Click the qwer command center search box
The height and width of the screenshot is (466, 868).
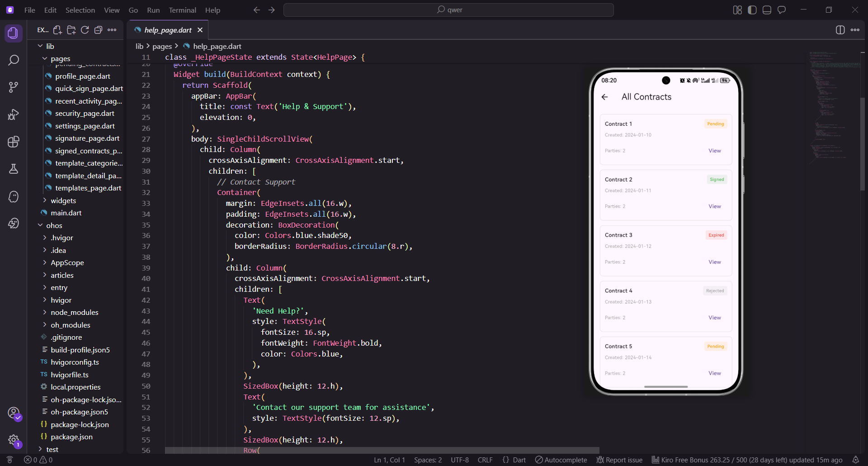tap(448, 10)
